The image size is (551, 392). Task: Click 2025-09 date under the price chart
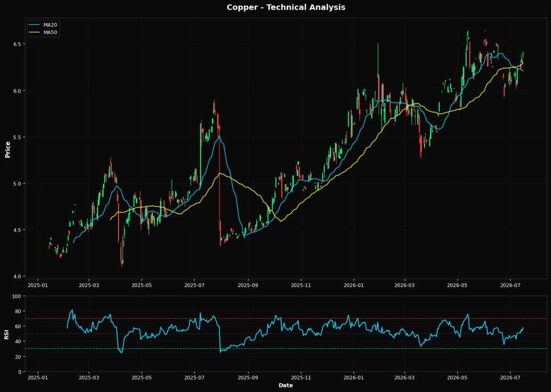pyautogui.click(x=248, y=286)
